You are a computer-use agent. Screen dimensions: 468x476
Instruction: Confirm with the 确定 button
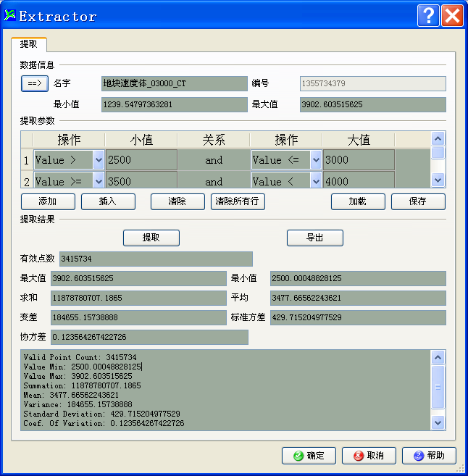click(x=309, y=456)
